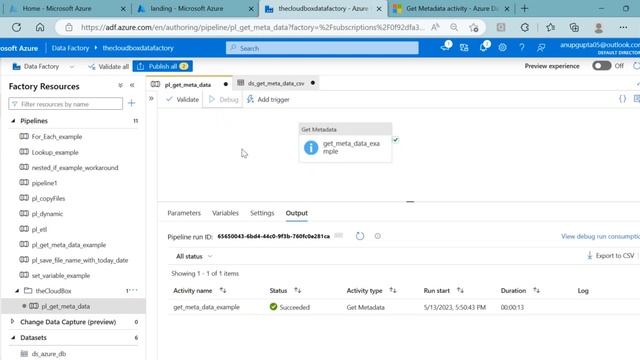640x360 pixels.
Task: Copy the pipeline run ID
Action: 339,236
